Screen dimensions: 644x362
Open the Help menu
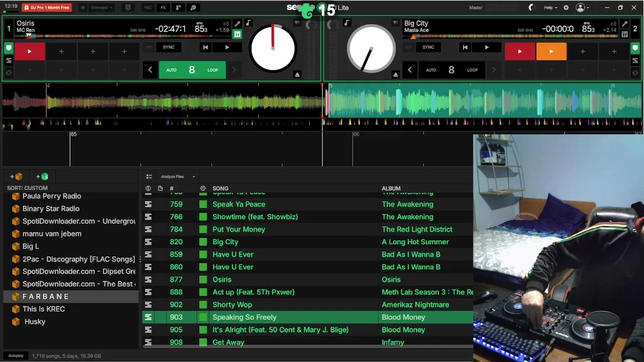click(x=550, y=8)
